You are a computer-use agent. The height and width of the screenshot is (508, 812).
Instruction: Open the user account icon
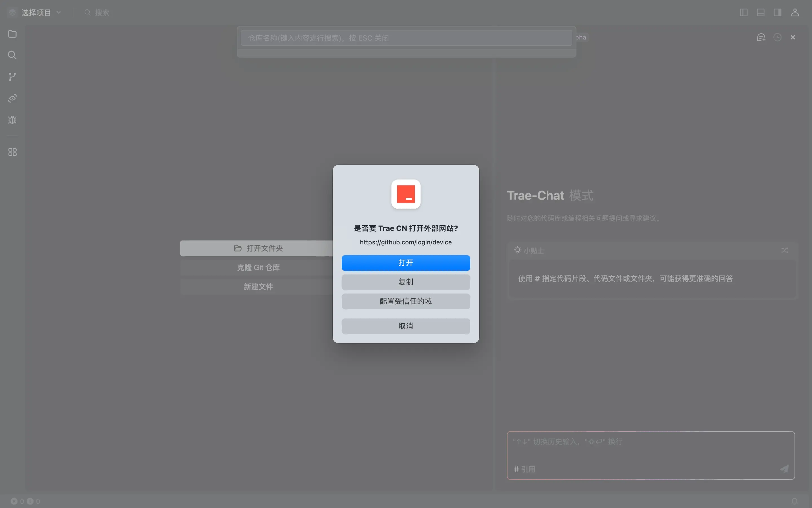(x=795, y=12)
